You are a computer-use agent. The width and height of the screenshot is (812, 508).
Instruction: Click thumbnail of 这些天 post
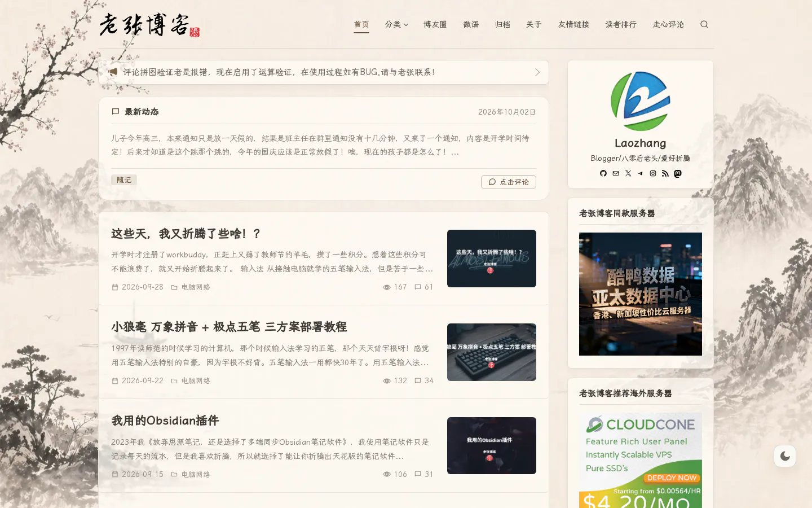coord(492,259)
